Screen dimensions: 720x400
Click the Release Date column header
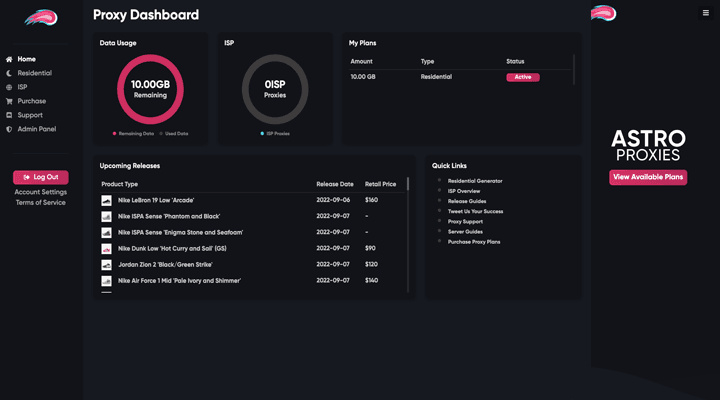pos(335,184)
